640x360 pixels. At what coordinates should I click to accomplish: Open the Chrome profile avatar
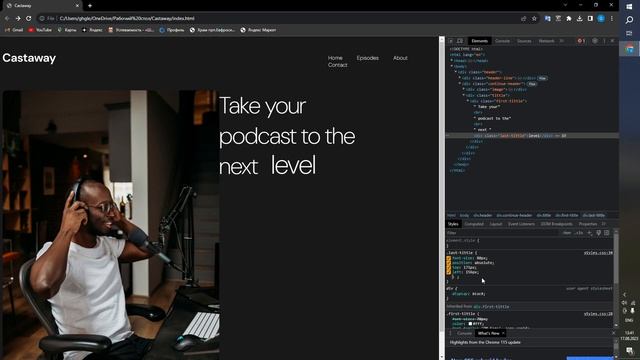[x=601, y=18]
